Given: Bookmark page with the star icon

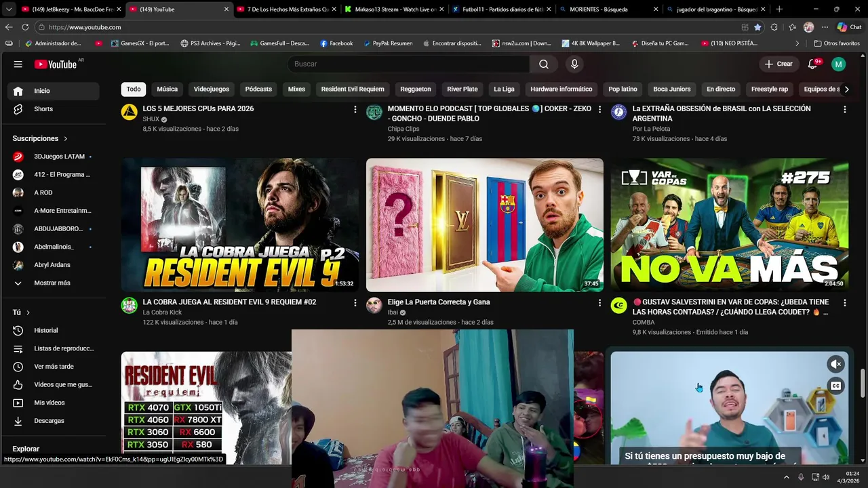Looking at the screenshot, I should pyautogui.click(x=757, y=27).
